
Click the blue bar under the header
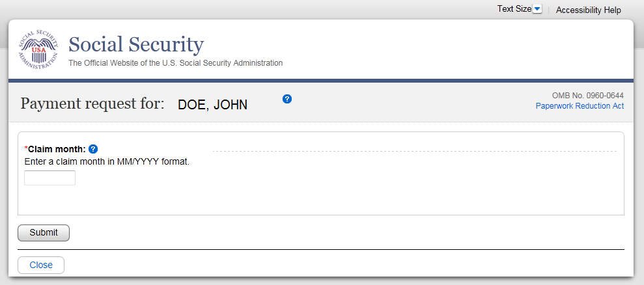(322, 81)
